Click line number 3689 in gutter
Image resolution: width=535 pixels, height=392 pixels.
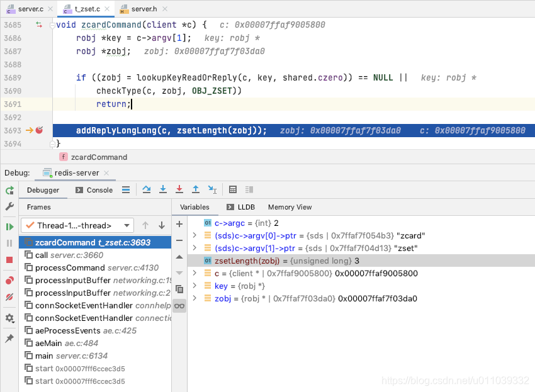pos(13,77)
